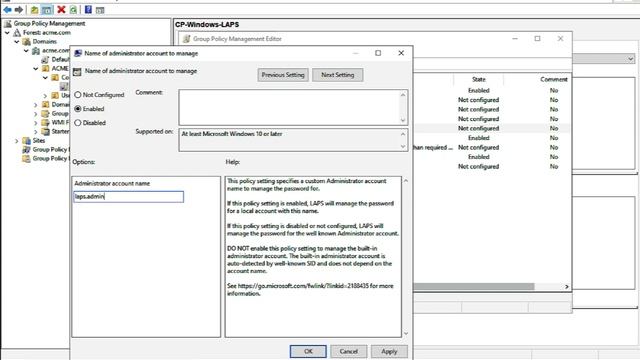Expand the Sites node
This screenshot has width=640, height=360.
[x=17, y=141]
